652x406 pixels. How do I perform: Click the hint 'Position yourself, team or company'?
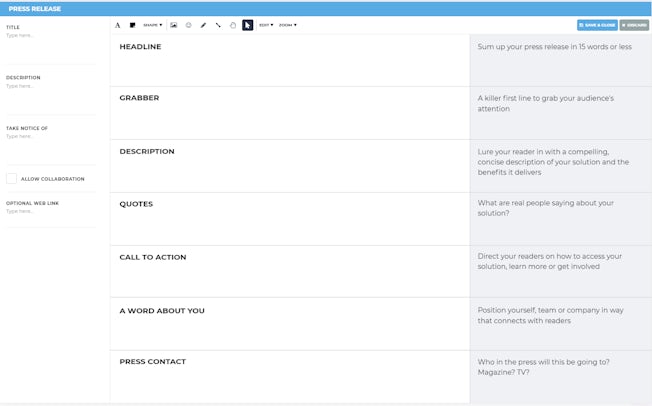pos(550,315)
